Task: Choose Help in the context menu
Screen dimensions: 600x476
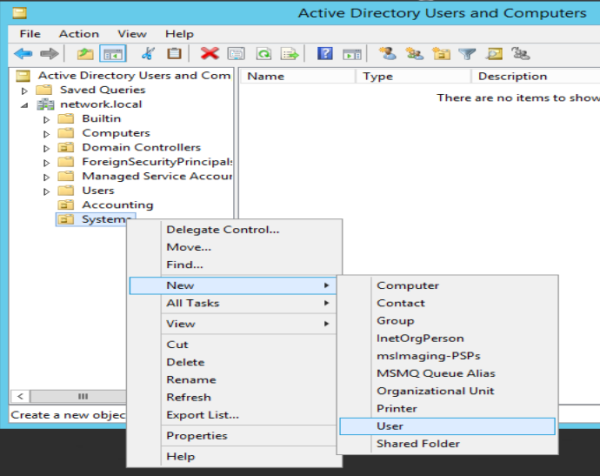Action: coord(233,456)
